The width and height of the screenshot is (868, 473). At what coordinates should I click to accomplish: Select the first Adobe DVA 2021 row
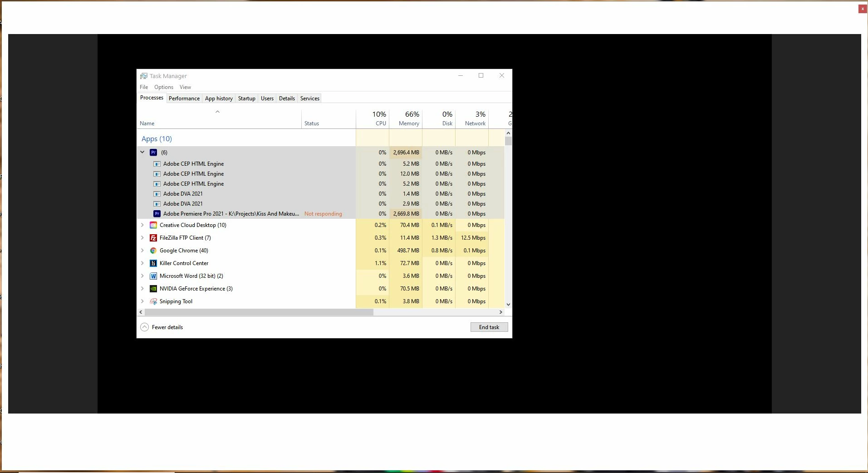pyautogui.click(x=320, y=194)
